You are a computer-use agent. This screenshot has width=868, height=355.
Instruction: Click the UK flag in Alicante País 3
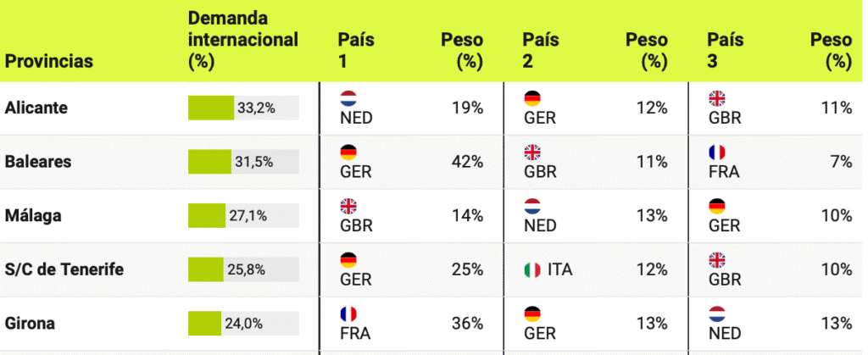[x=717, y=98]
